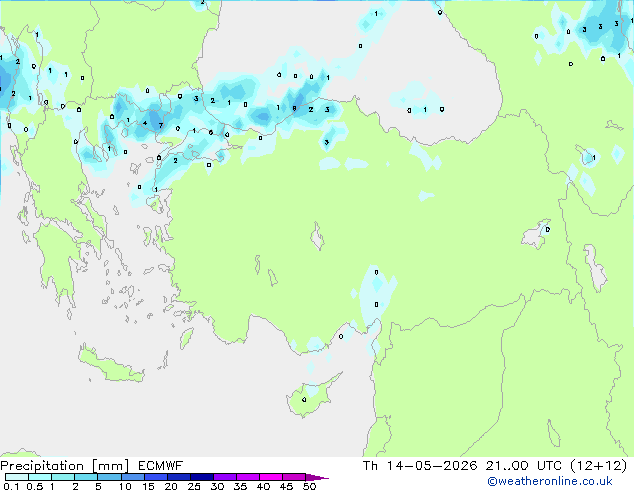Click the legend label '35'
The height and width of the screenshot is (490, 634).
click(x=240, y=486)
